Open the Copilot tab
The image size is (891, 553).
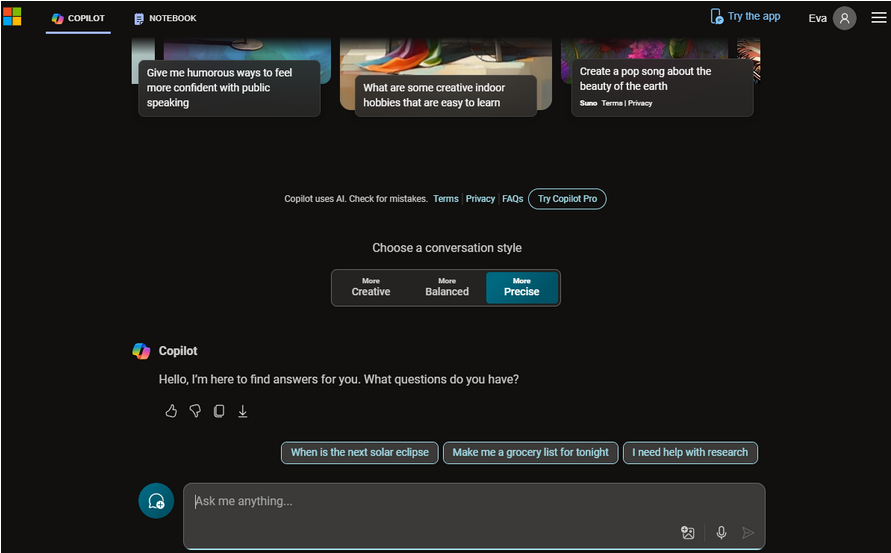pos(78,18)
